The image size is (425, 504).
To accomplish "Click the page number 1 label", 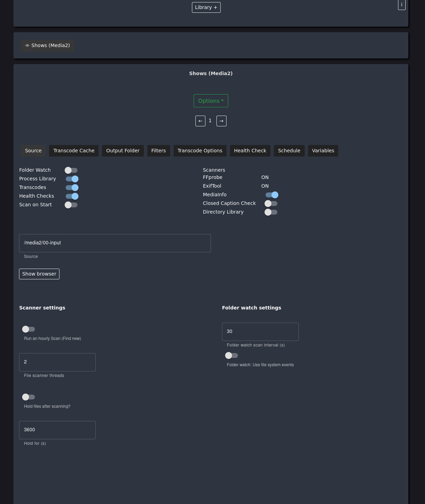I will click(x=210, y=120).
